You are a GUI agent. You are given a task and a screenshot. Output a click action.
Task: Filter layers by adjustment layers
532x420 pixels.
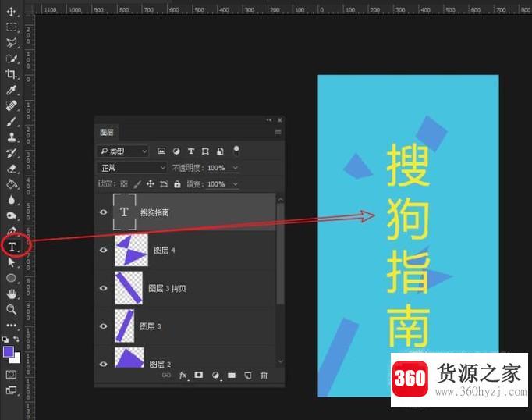[176, 151]
